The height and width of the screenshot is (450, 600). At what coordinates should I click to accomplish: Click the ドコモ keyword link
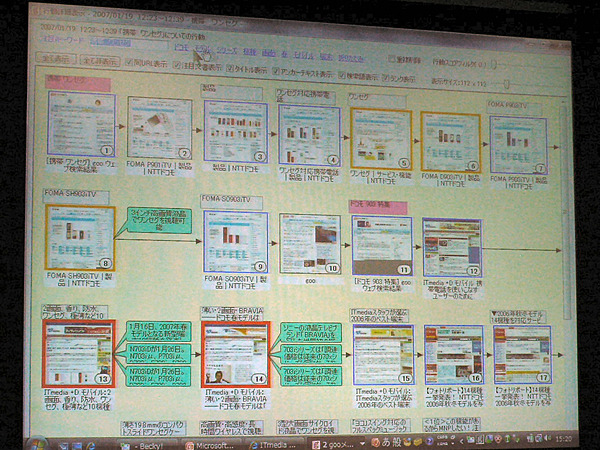(x=181, y=47)
